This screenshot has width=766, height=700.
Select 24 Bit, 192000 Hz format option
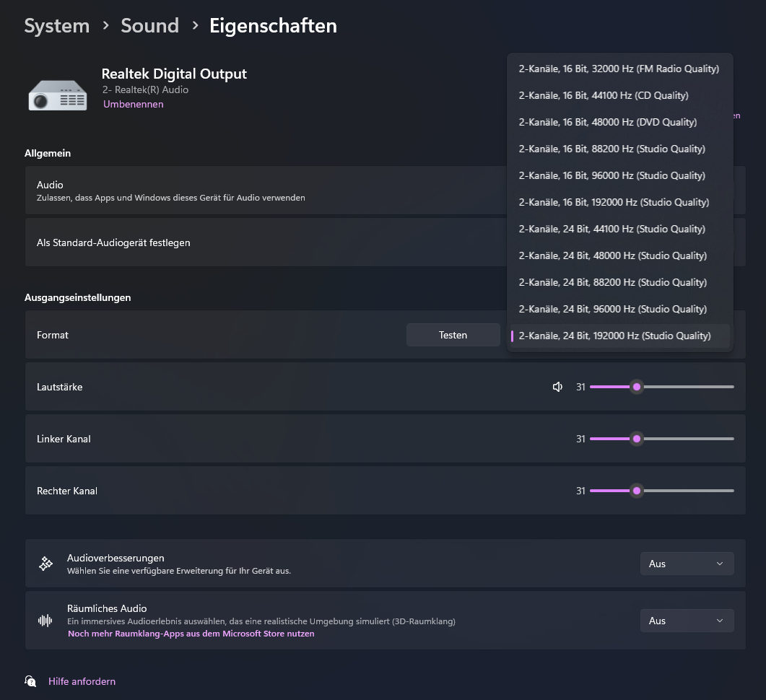[614, 336]
